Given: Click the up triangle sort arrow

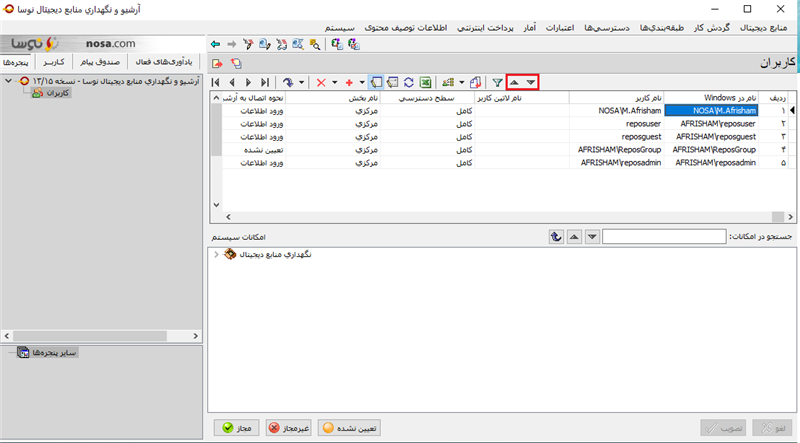Looking at the screenshot, I should 514,82.
